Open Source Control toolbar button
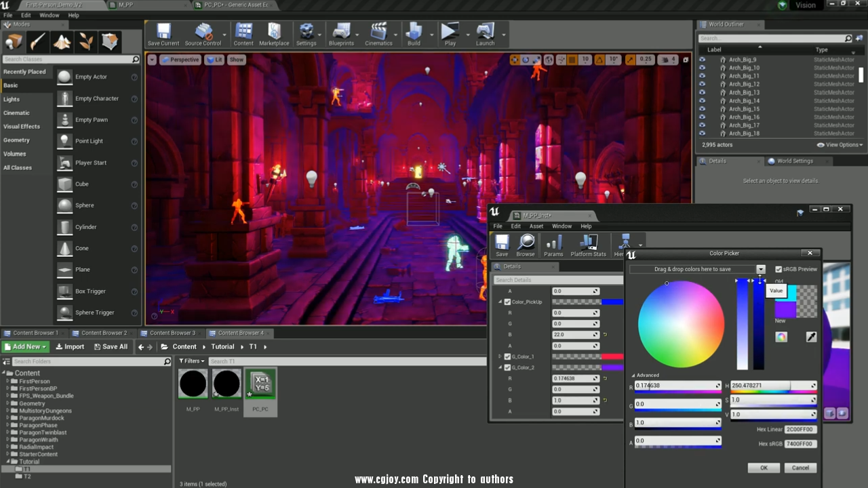This screenshot has width=868, height=488. tap(203, 35)
